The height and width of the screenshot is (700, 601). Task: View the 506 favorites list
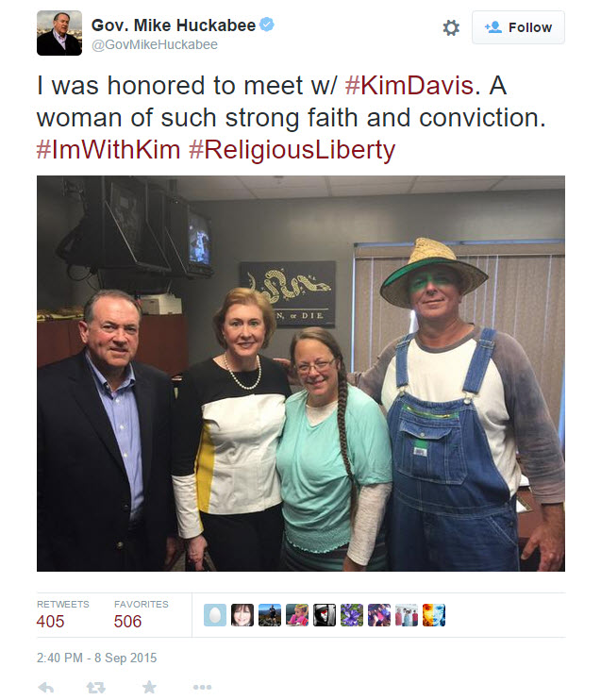point(142,615)
